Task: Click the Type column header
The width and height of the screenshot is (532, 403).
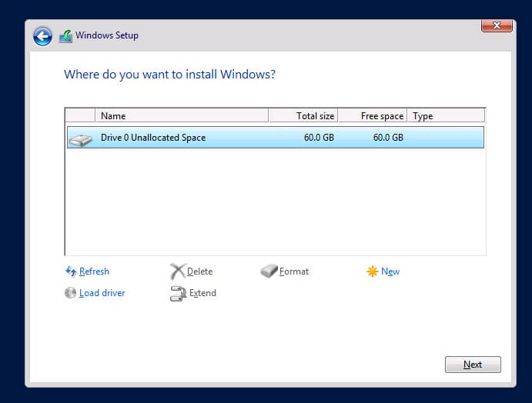Action: pos(446,116)
